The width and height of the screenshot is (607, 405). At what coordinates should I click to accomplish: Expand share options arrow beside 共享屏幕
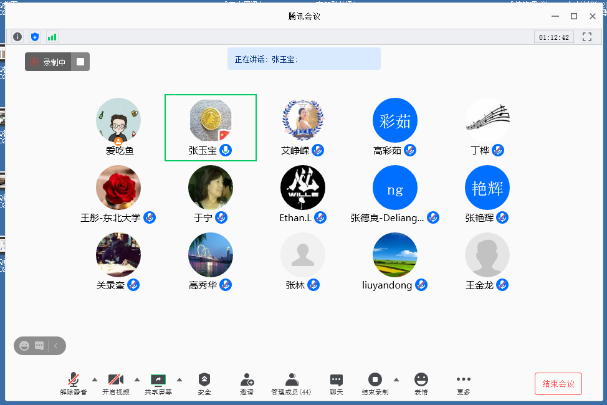180,380
